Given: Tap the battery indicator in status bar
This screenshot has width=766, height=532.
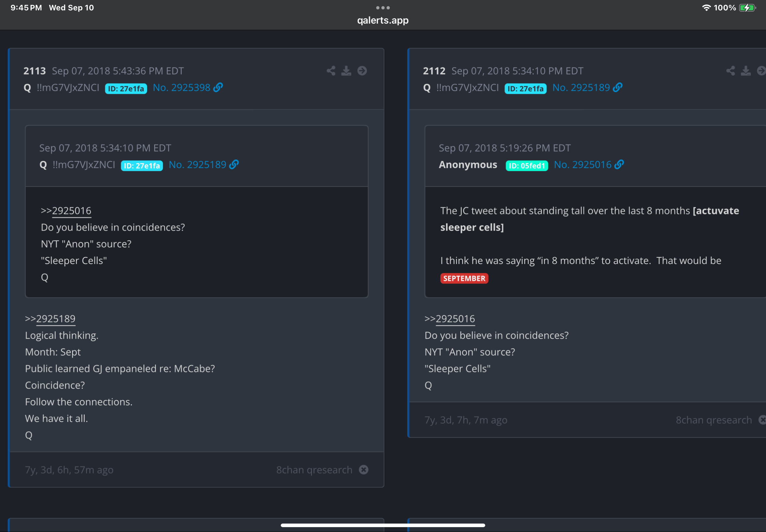Looking at the screenshot, I should pos(747,8).
